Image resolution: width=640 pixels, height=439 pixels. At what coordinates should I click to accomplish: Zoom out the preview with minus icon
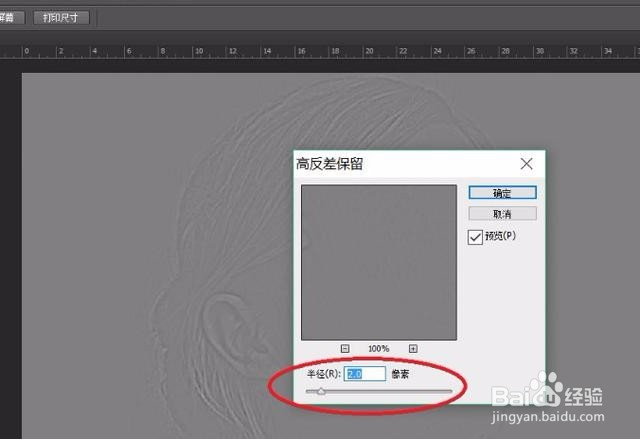point(345,348)
